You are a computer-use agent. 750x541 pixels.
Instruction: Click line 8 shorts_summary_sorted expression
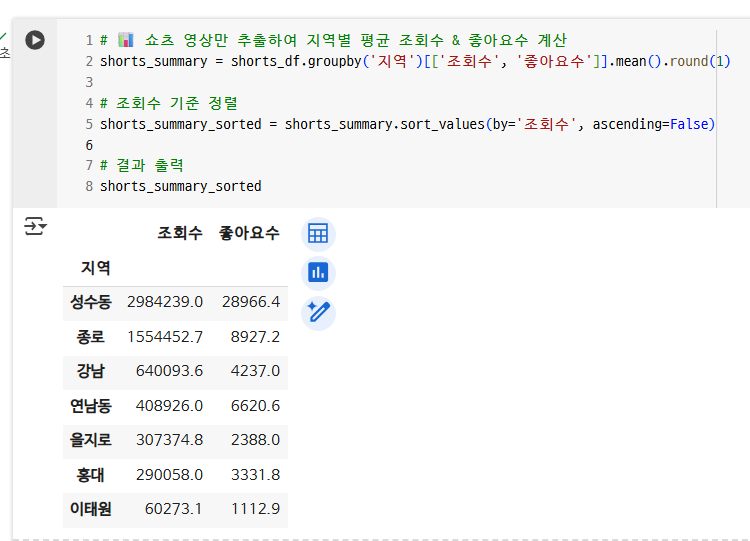point(181,187)
